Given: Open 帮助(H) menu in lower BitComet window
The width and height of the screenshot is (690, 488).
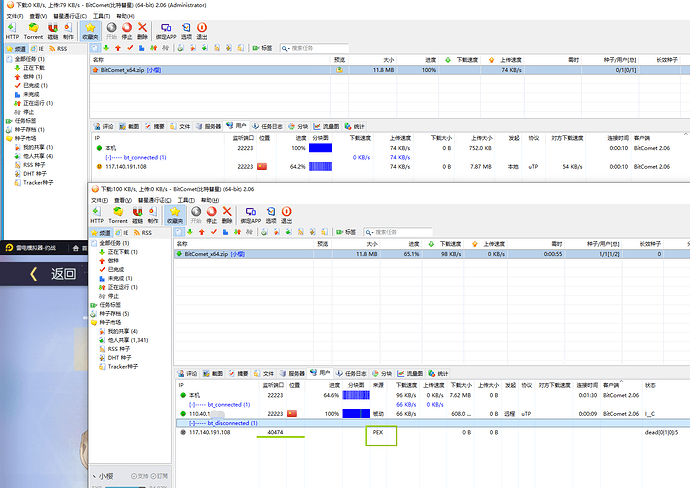Looking at the screenshot, I should tap(210, 200).
